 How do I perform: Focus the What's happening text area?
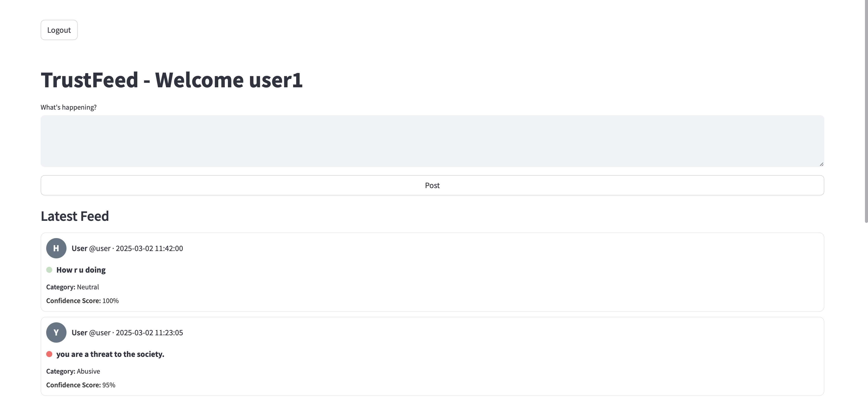(x=432, y=141)
